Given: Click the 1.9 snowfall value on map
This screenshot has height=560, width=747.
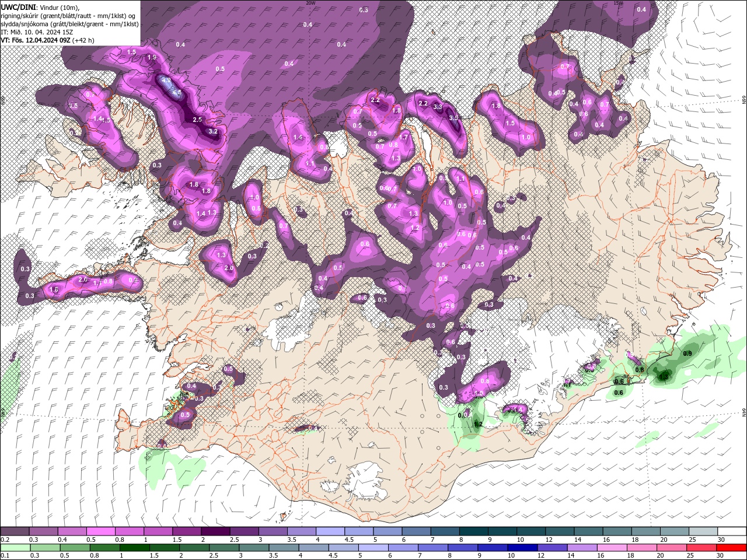Looking at the screenshot, I should [x=152, y=57].
